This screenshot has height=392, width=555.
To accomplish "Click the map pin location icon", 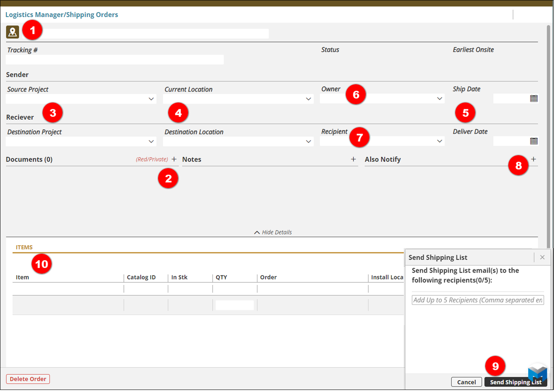I will click(13, 32).
